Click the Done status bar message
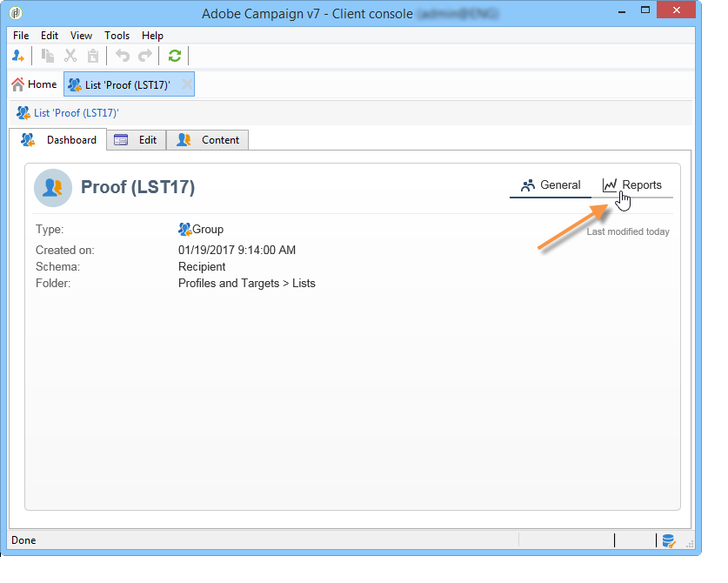This screenshot has height=583, width=728. pos(23,540)
